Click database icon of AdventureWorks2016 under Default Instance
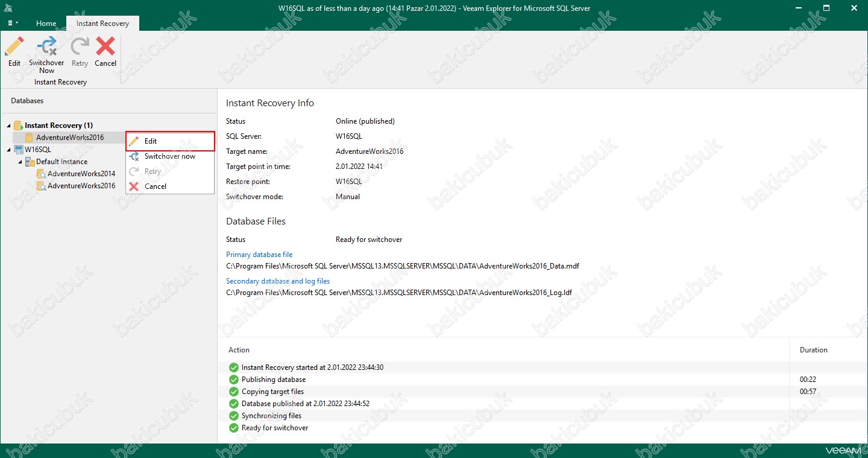Image resolution: width=868 pixels, height=458 pixels. point(41,186)
